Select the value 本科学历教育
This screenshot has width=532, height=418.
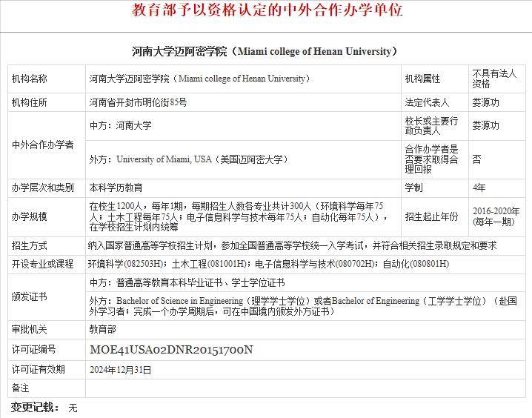[116, 188]
